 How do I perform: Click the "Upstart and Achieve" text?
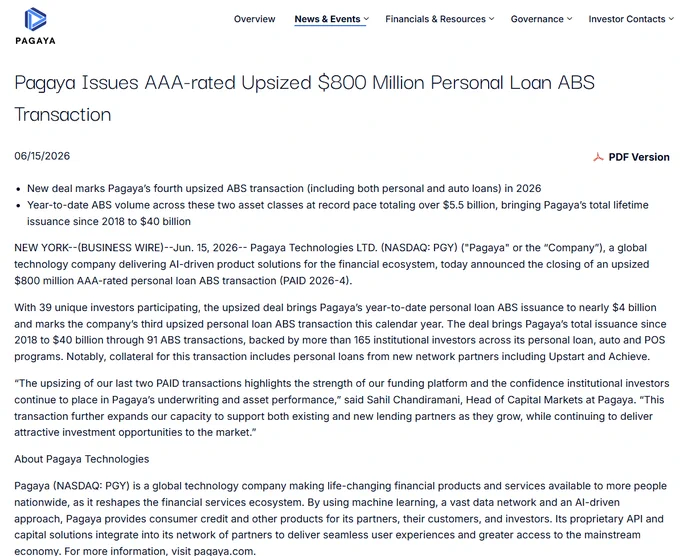[598, 356]
